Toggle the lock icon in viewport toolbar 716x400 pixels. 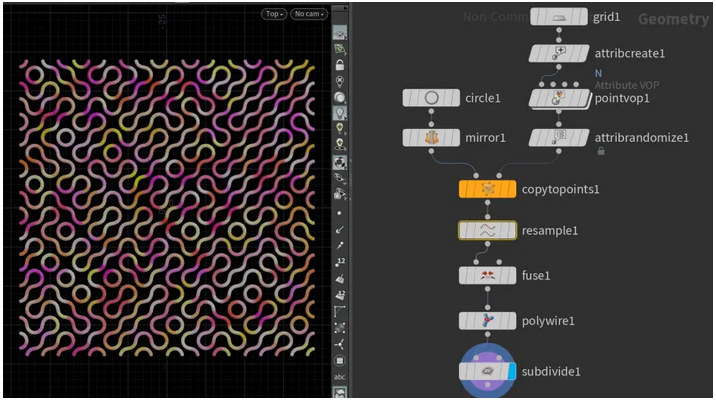[x=340, y=63]
